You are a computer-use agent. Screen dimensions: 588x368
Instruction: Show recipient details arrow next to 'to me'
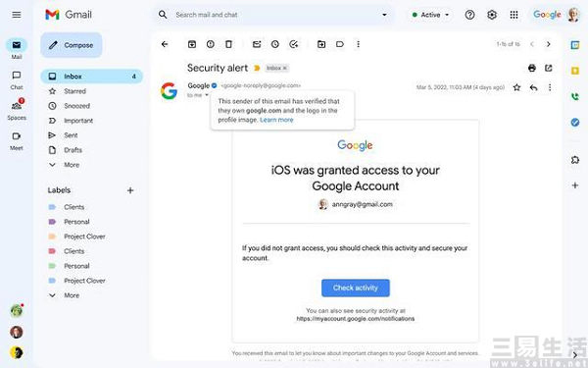pyautogui.click(x=206, y=95)
